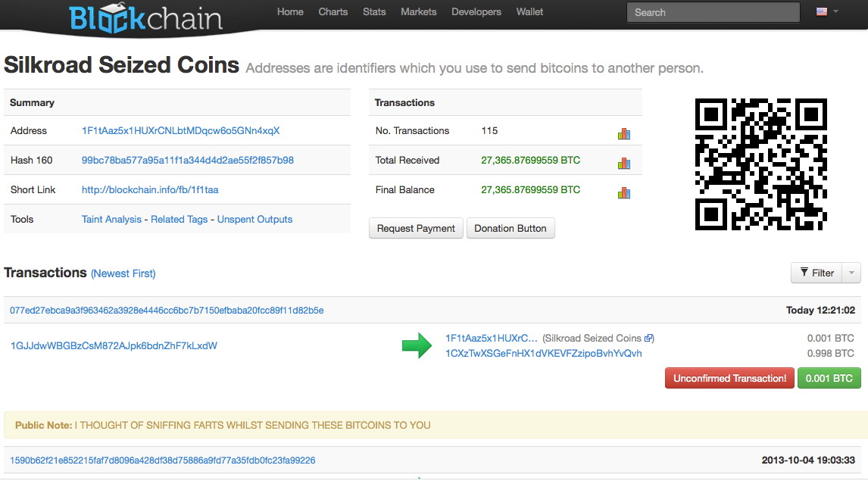This screenshot has height=481, width=868.
Task: Open the US flag language dropdown
Action: [x=824, y=11]
